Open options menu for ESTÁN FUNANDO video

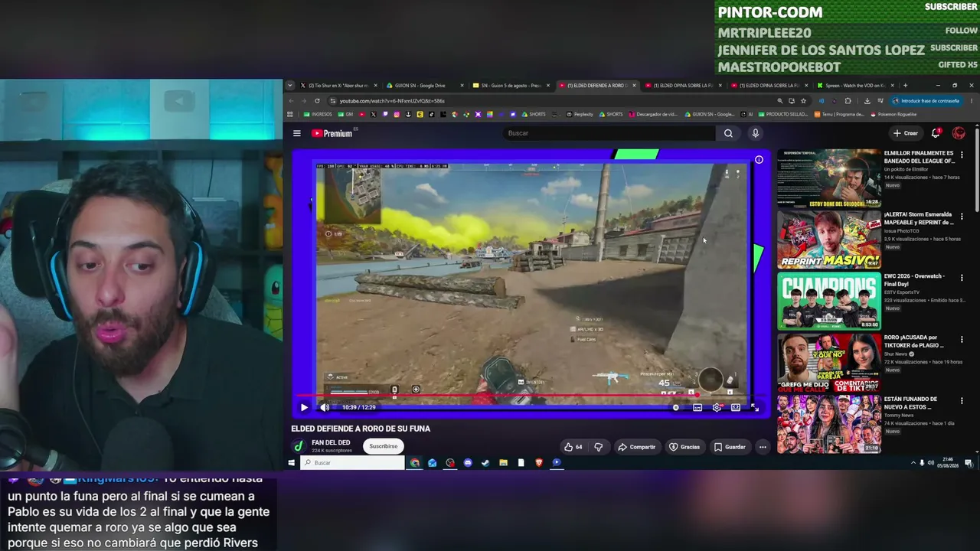(962, 400)
